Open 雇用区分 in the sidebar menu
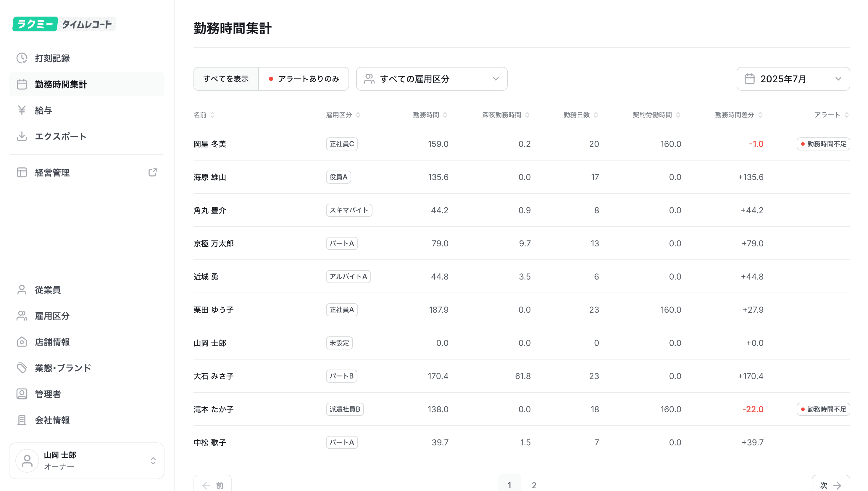 pos(52,316)
